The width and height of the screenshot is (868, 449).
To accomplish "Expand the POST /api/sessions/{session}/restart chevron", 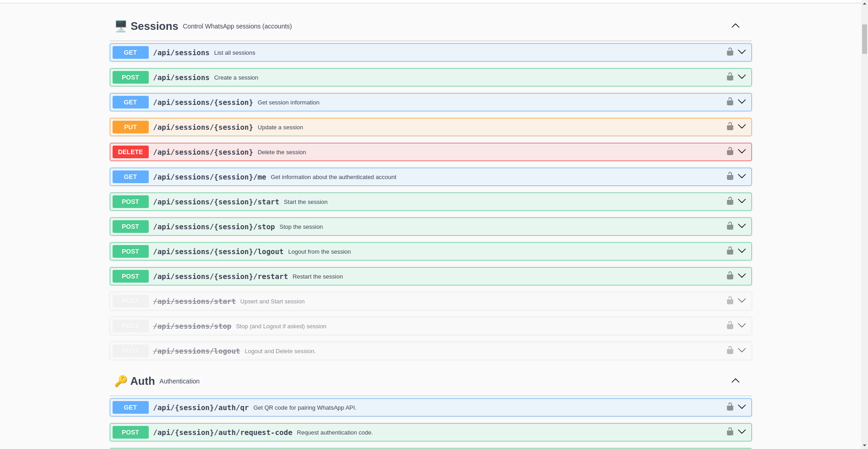I will tap(742, 275).
